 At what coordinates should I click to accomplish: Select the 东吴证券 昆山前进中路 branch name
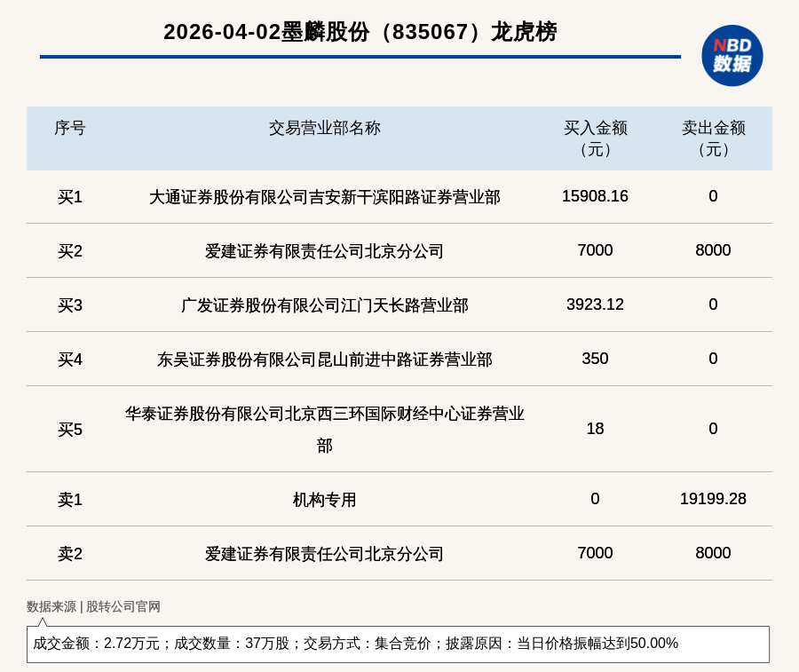(x=324, y=360)
